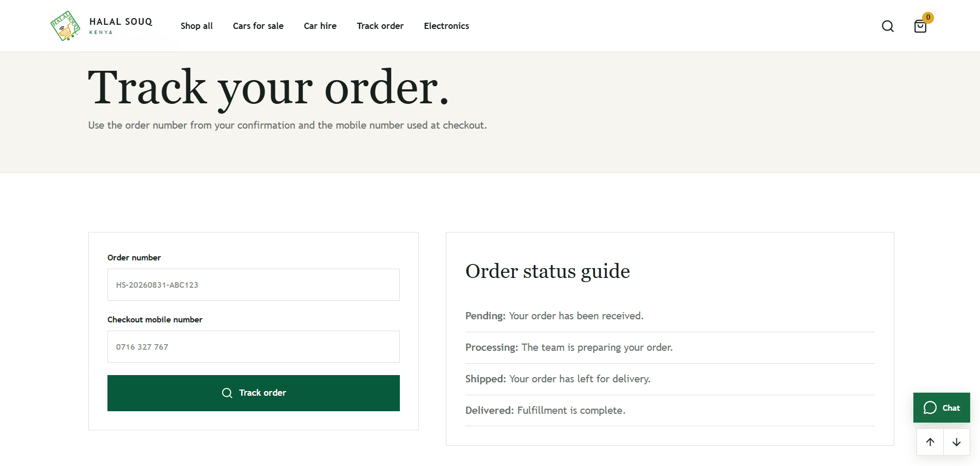Submit the green Track order button
Viewport: 980px width, 466px height.
tap(254, 393)
